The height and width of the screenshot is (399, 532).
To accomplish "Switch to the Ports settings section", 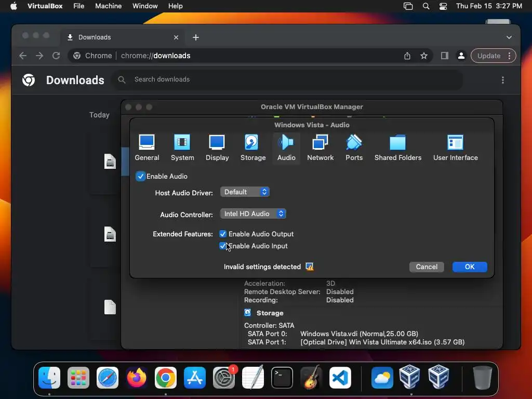I will (354, 148).
